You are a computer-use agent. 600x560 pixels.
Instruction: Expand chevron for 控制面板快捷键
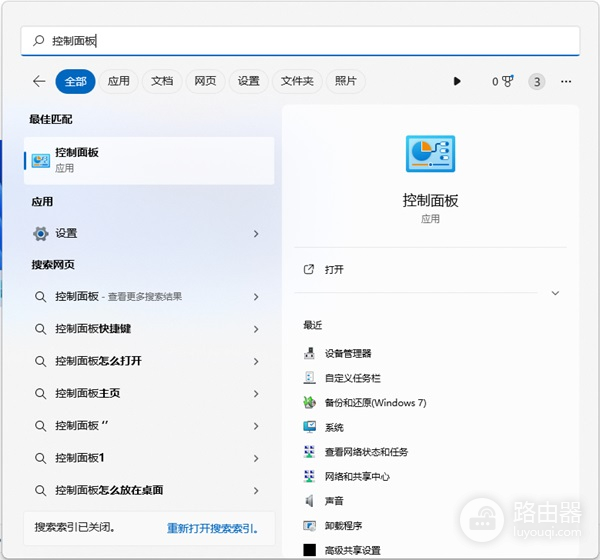[x=256, y=329]
